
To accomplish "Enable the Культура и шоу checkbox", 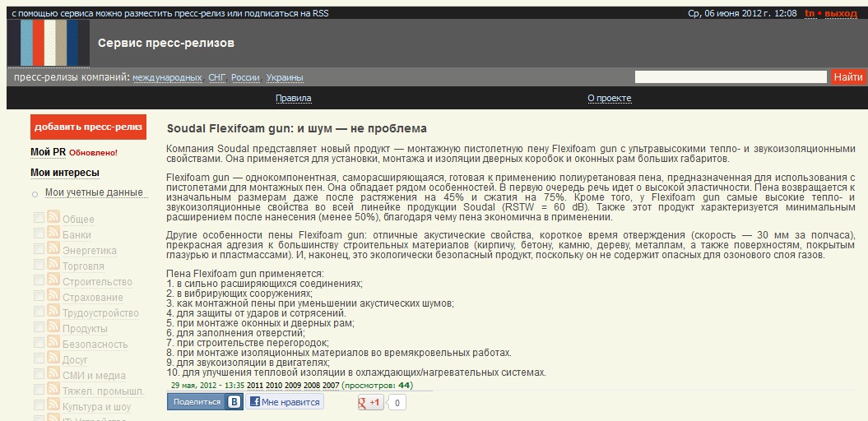I will 39,405.
